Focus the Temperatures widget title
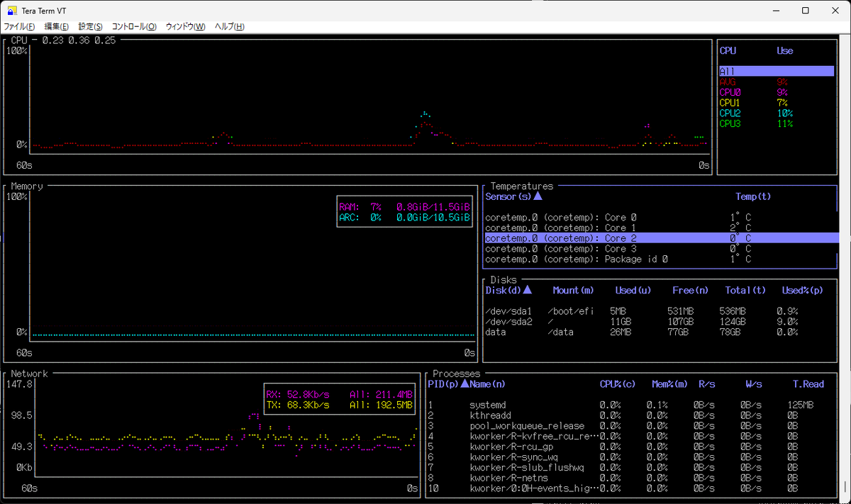Screen dimensions: 851x504 [x=521, y=186]
